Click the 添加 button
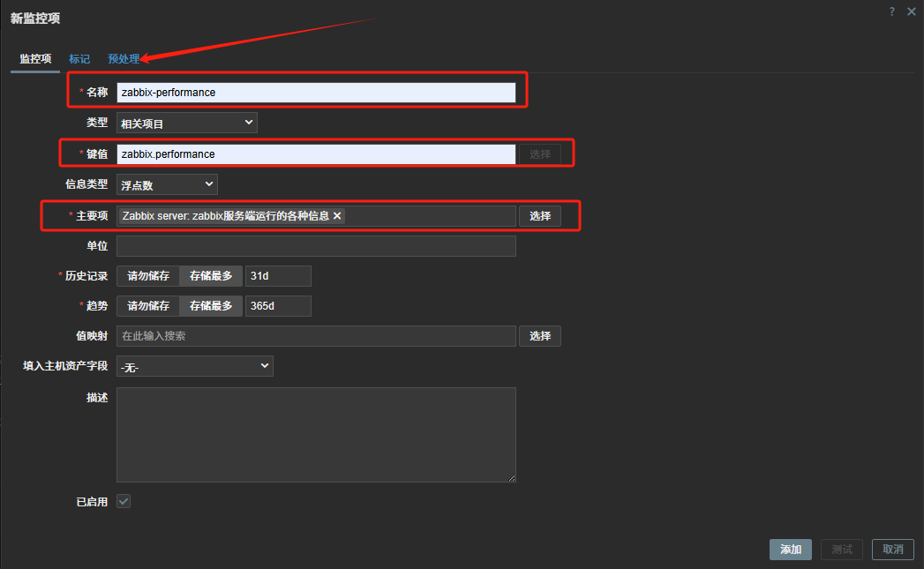This screenshot has height=569, width=924. (x=790, y=550)
